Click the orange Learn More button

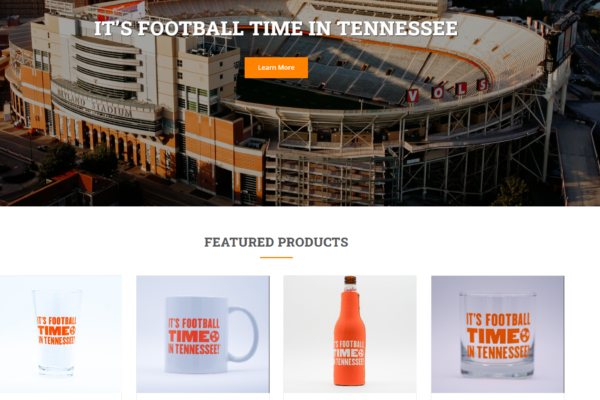click(276, 68)
